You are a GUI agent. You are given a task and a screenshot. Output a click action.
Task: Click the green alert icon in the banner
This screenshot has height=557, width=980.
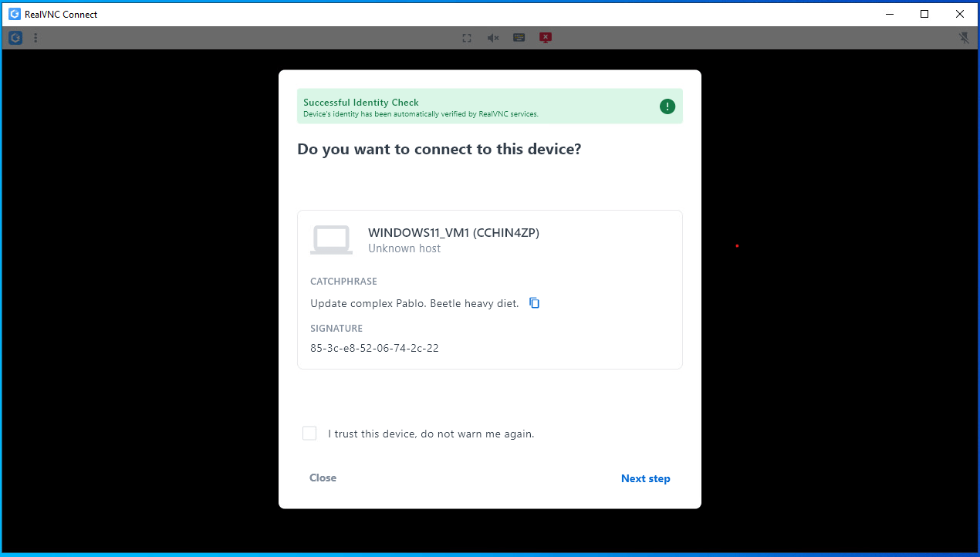pos(667,106)
